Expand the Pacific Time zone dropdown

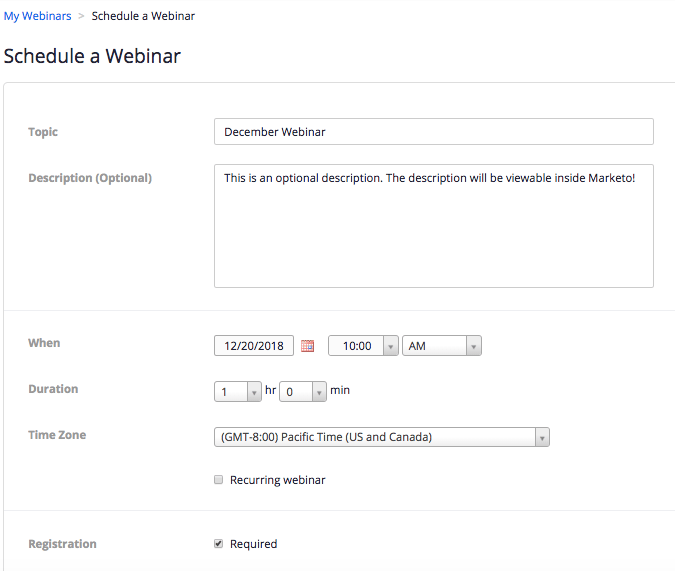[x=381, y=437]
